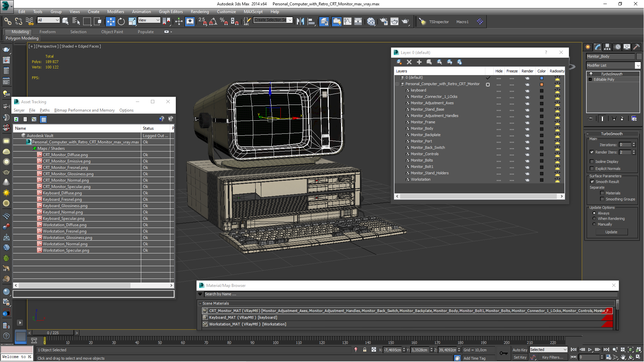Enable Separate by Smoothing Groups checkbox
The width and height of the screenshot is (644, 362).
[602, 199]
